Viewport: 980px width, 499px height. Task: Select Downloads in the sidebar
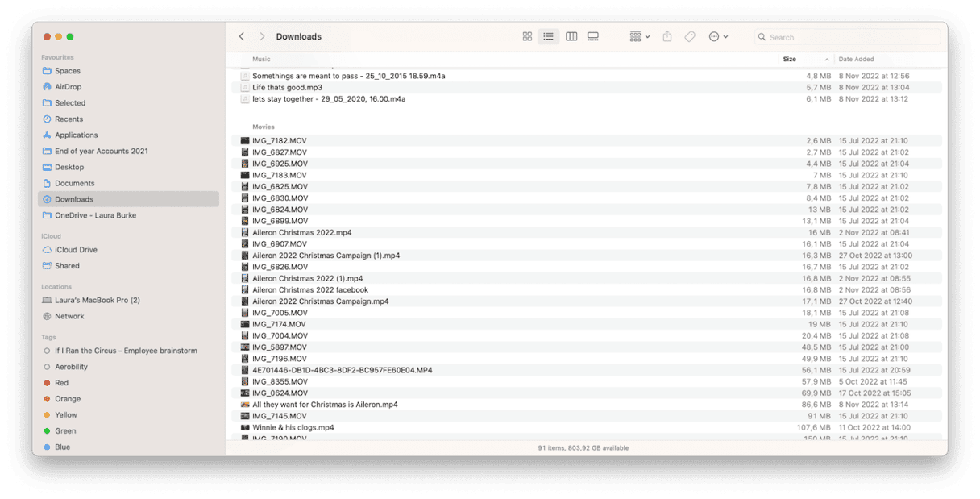[x=75, y=199]
